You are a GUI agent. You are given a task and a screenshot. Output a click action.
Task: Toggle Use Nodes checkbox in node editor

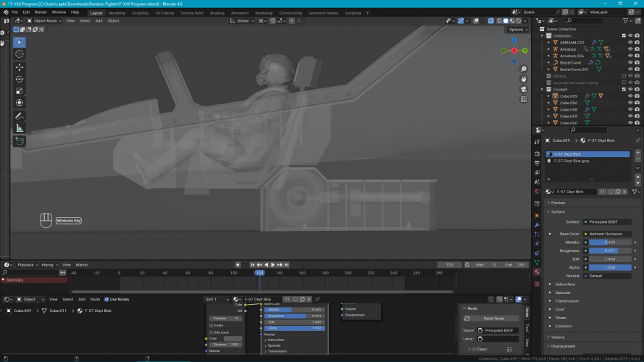coord(107,299)
